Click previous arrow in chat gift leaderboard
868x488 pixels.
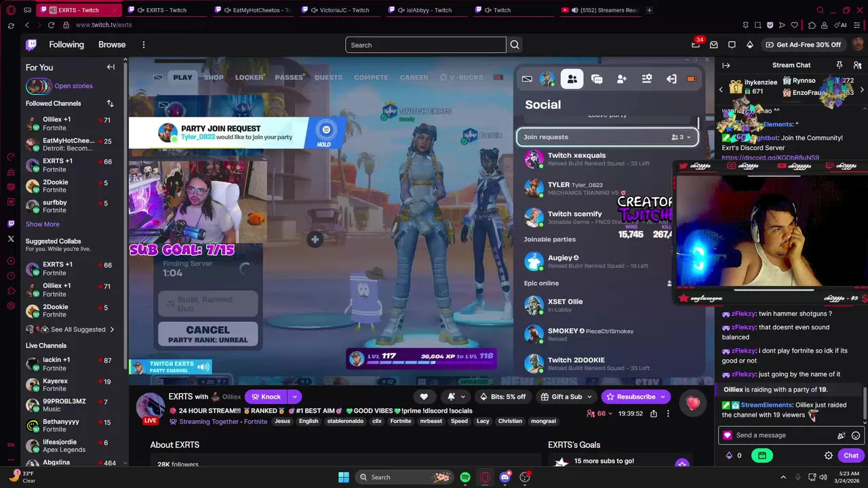(x=721, y=90)
